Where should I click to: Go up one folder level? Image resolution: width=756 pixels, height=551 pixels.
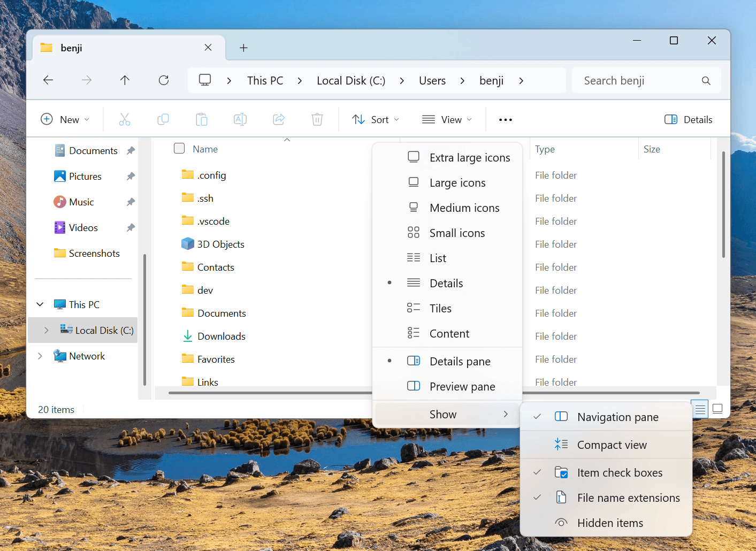pos(125,80)
